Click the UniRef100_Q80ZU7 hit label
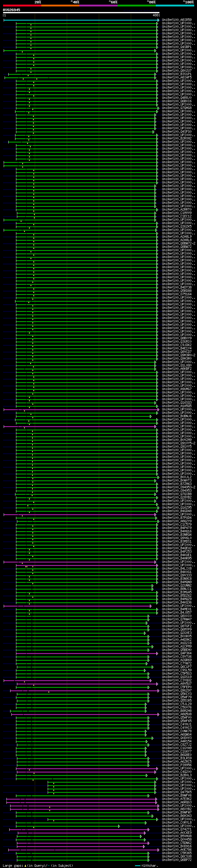The height and width of the screenshot is (868, 197). pos(177,71)
